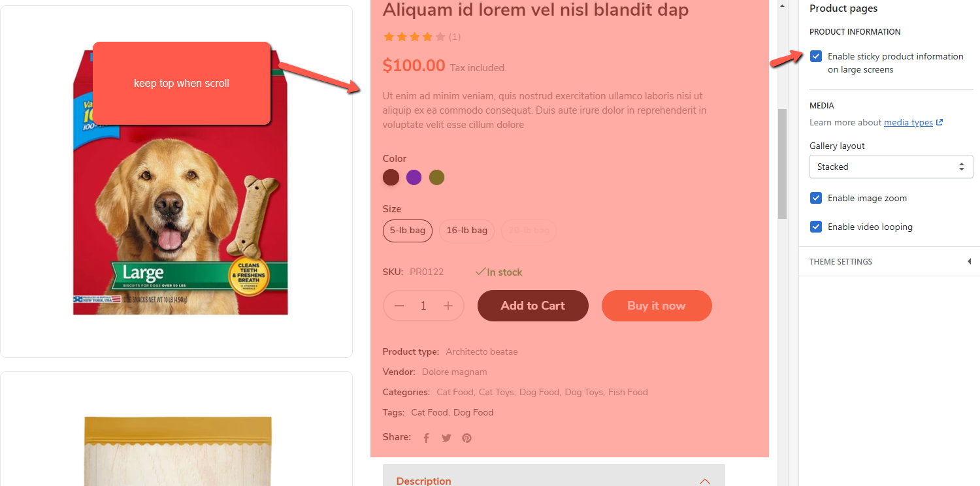Click the fourth rating star
This screenshot has height=486, width=980.
[427, 37]
